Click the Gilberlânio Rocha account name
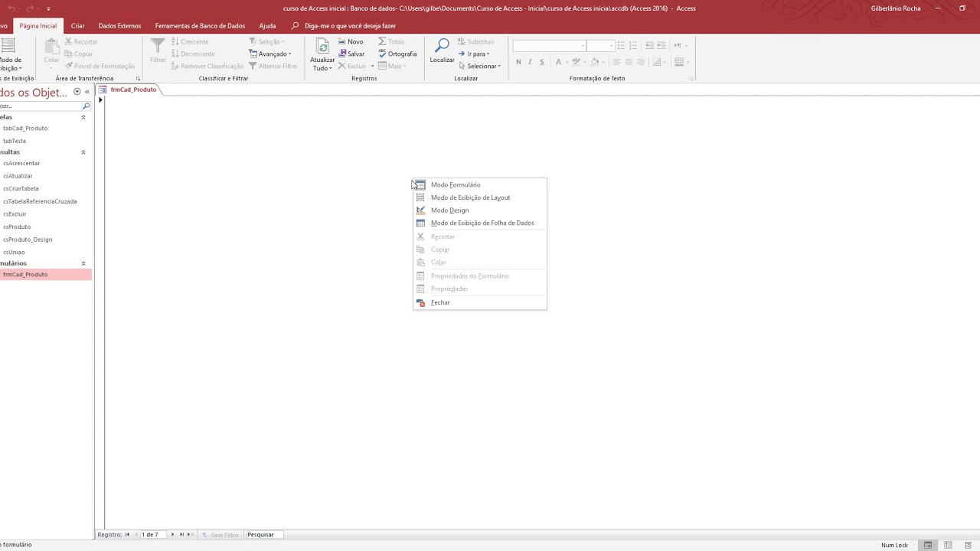The height and width of the screenshot is (551, 980). [x=896, y=8]
